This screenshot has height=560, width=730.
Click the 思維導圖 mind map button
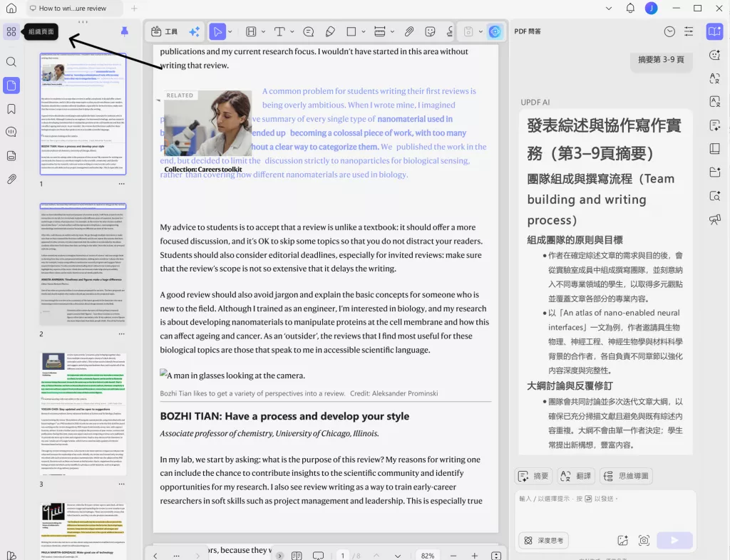[627, 476]
